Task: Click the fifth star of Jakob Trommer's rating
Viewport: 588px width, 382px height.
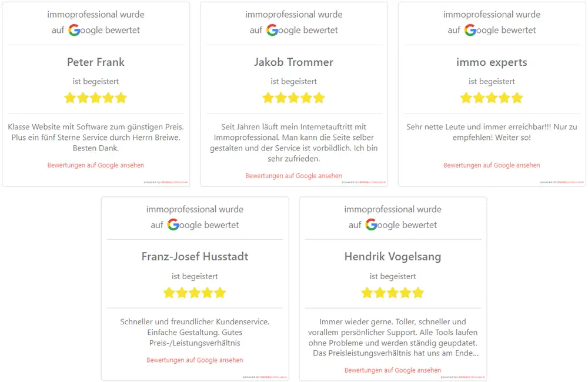Action: [x=319, y=98]
